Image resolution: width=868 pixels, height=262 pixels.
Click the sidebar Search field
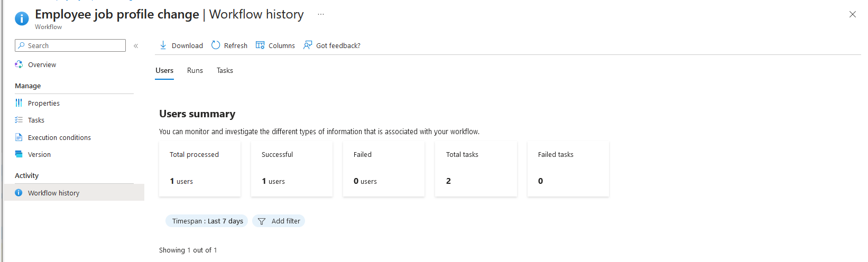tap(70, 45)
